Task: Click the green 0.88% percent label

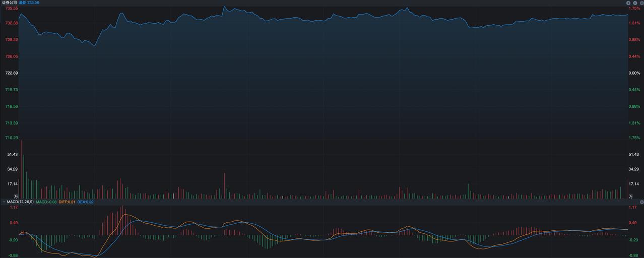Action: pyautogui.click(x=634, y=106)
